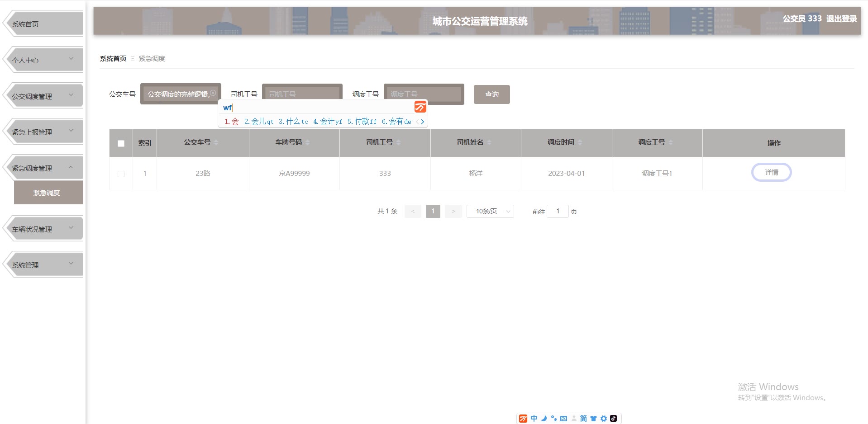Click the 2023-04-01 date cell
Screen dimensions: 868x424
[x=567, y=174]
